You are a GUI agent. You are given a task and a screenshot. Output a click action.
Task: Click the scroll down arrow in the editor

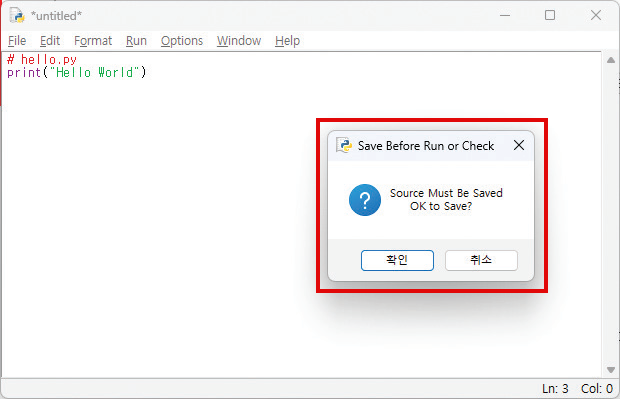pos(611,370)
